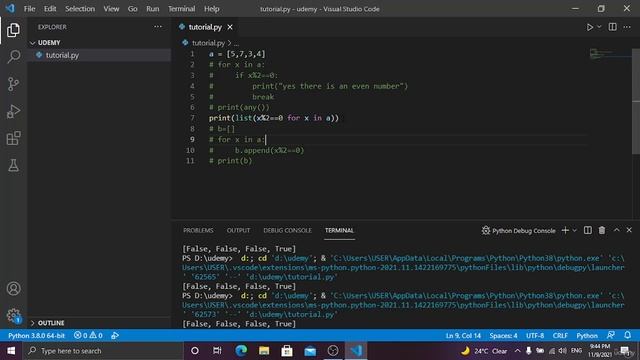Close the tutorial.py editor tab
640x360 pixels.
pyautogui.click(x=230, y=27)
